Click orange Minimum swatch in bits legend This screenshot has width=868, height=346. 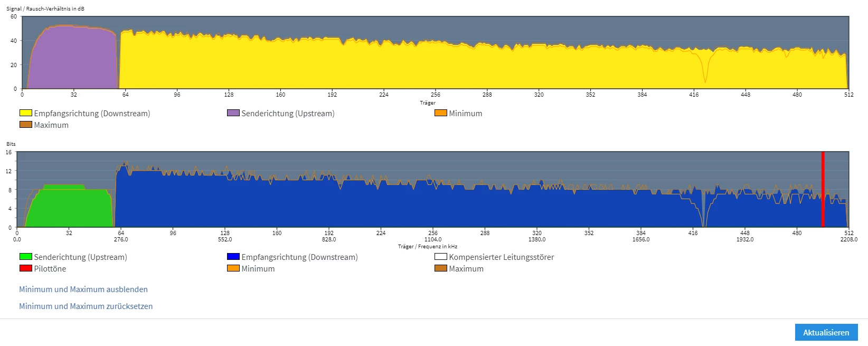233,268
